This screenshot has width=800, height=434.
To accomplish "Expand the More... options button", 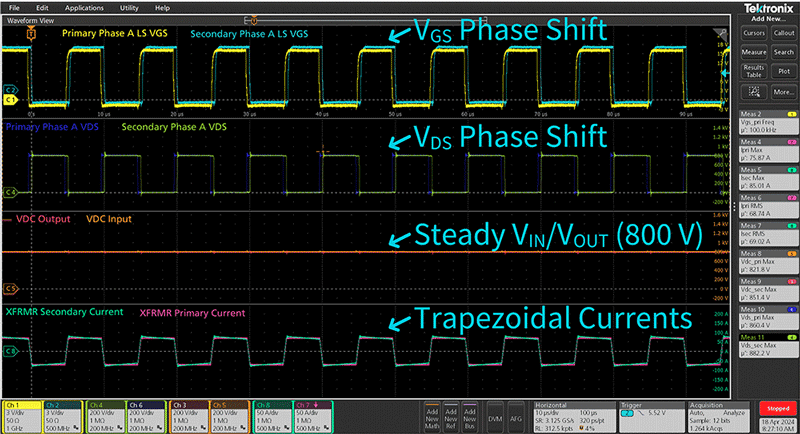I will pos(783,91).
